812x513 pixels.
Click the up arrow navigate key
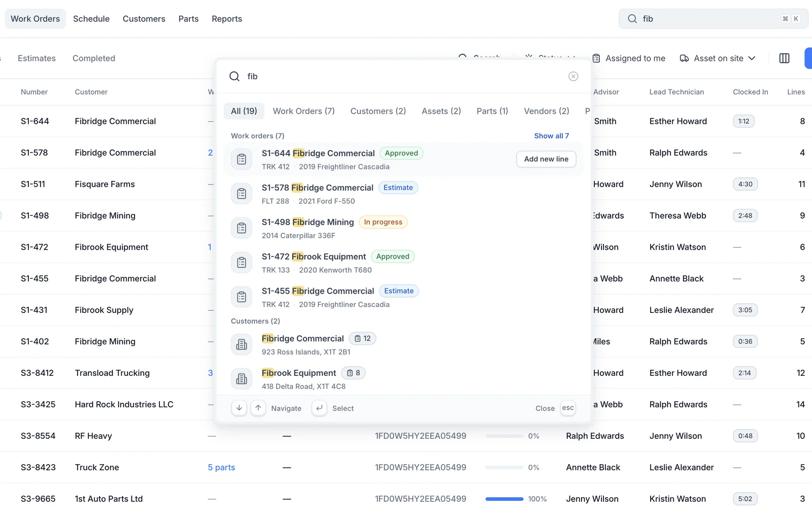click(258, 408)
